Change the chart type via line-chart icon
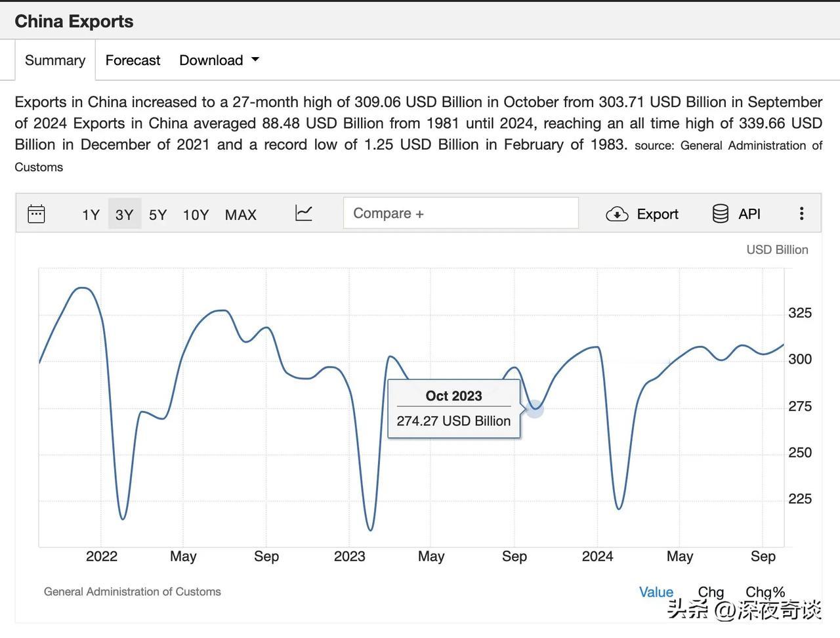 [x=304, y=213]
